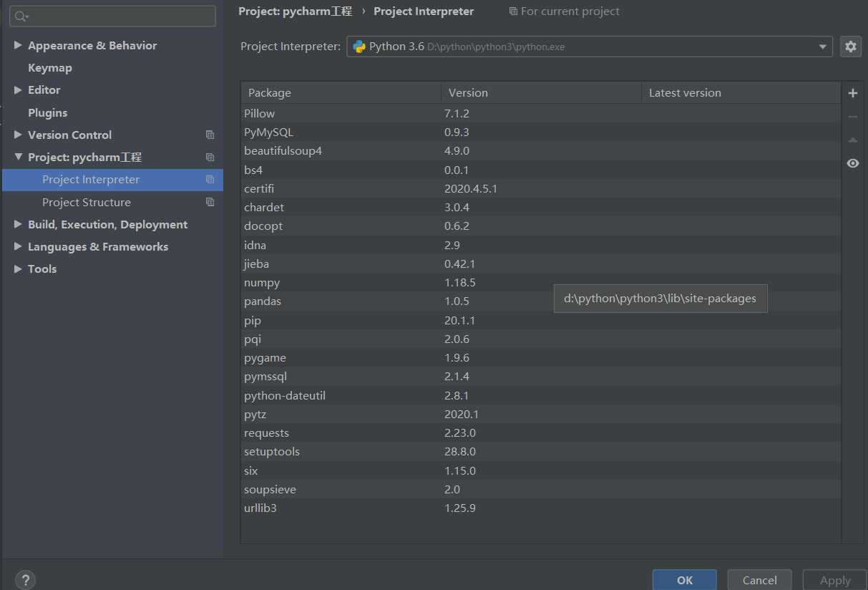Image resolution: width=868 pixels, height=590 pixels.
Task: Click the help question mark icon
Action: (x=25, y=580)
